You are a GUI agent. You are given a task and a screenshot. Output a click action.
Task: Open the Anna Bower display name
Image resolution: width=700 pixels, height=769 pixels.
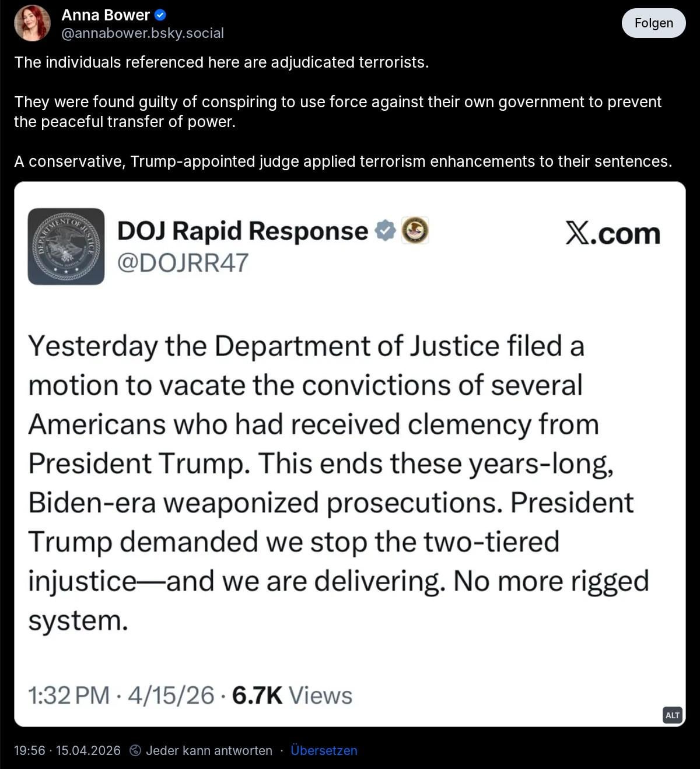[x=106, y=15]
